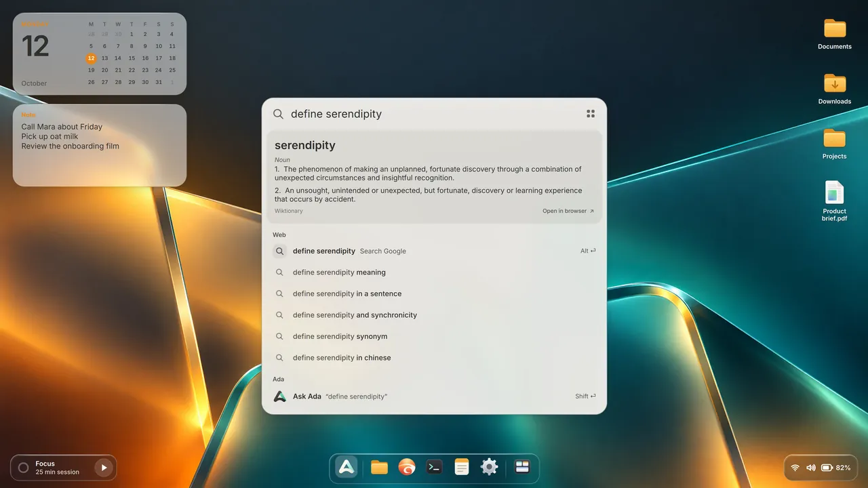The image size is (868, 488).
Task: Click the Wi-Fi icon in system tray
Action: pyautogui.click(x=795, y=468)
